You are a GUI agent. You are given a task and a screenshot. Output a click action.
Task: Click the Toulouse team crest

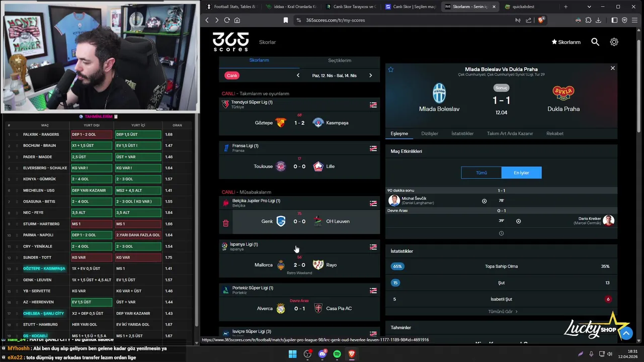click(x=281, y=166)
